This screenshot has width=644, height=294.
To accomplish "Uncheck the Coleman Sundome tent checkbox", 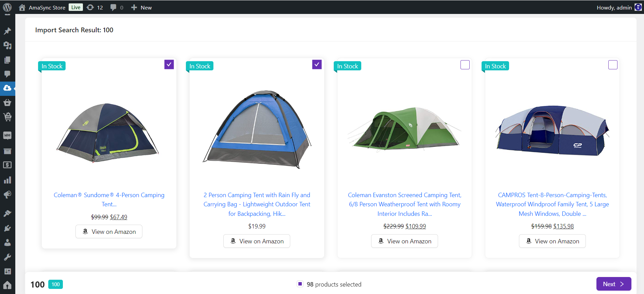I will [x=169, y=65].
